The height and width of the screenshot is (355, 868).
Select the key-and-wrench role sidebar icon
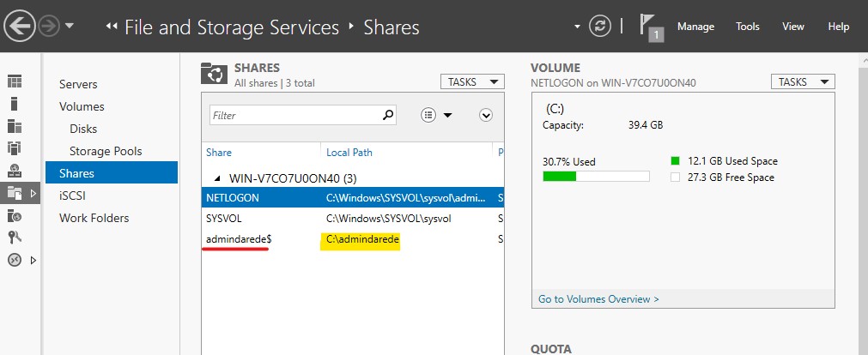pos(15,238)
